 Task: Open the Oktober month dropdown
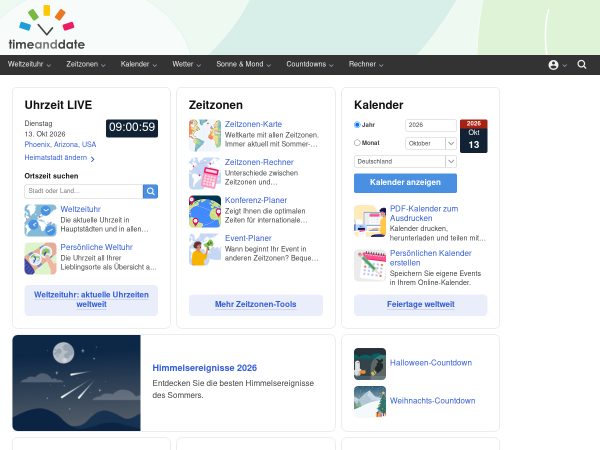click(431, 143)
